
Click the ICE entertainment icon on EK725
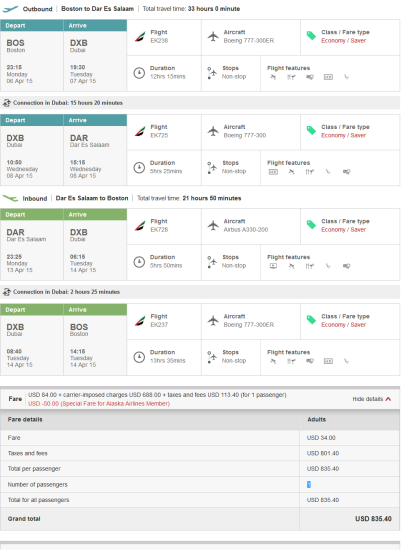[273, 172]
